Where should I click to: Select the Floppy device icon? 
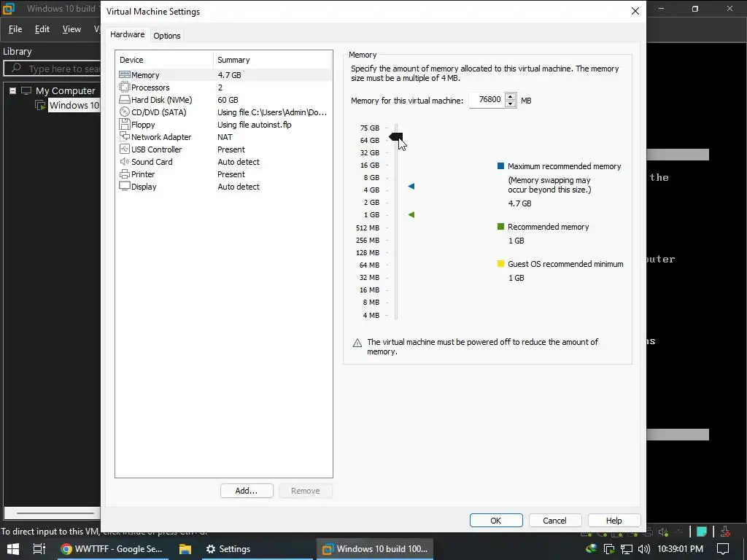124,124
